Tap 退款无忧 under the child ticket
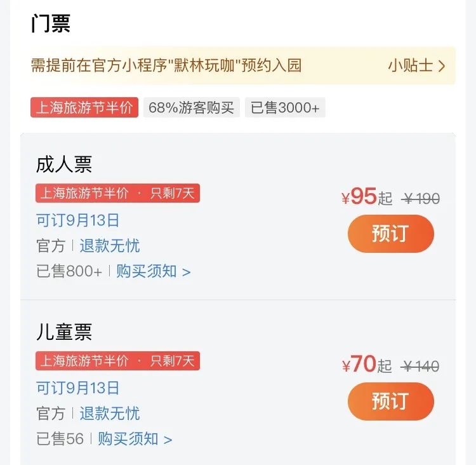Viewport: 476px width, 465px height. (110, 414)
